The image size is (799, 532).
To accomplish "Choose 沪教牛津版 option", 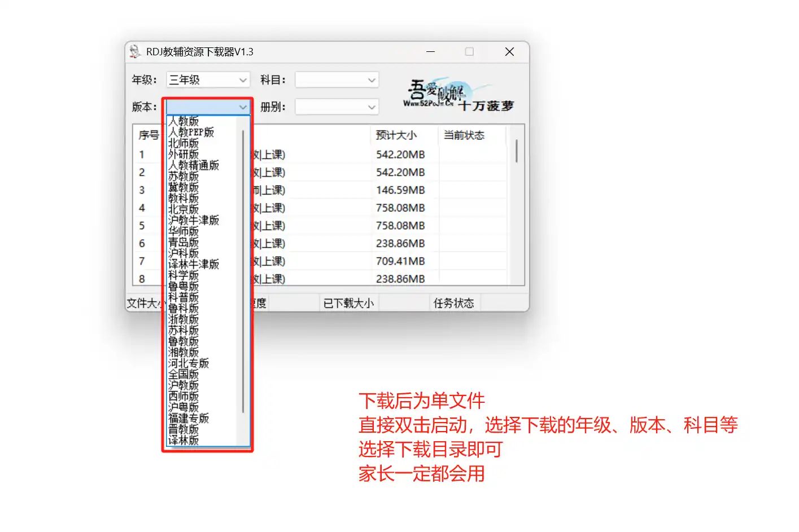I will 194,220.
